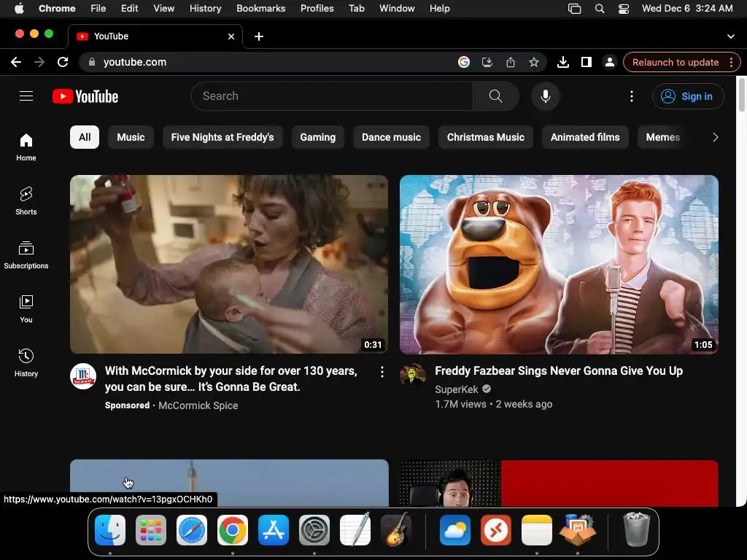The width and height of the screenshot is (747, 560).
Task: Select the Gaming filter chip
Action: pyautogui.click(x=318, y=137)
